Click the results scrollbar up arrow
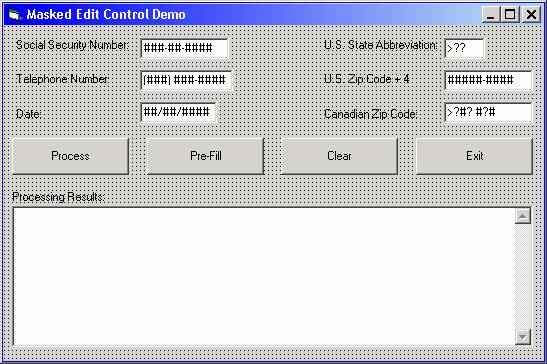This screenshot has width=547, height=364. (523, 216)
